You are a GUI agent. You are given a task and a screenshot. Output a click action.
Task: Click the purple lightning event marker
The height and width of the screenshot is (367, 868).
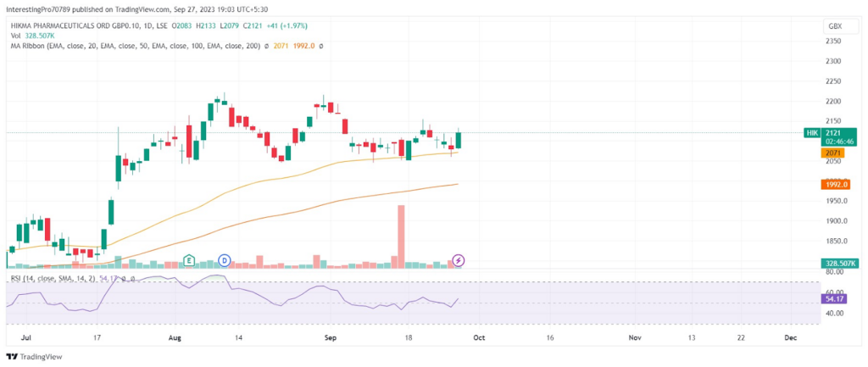click(459, 259)
